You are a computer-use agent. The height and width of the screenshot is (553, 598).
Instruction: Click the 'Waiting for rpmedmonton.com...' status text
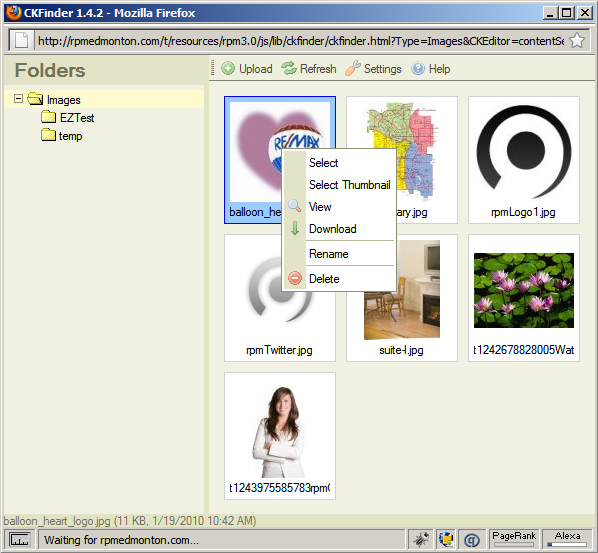pyautogui.click(x=121, y=540)
